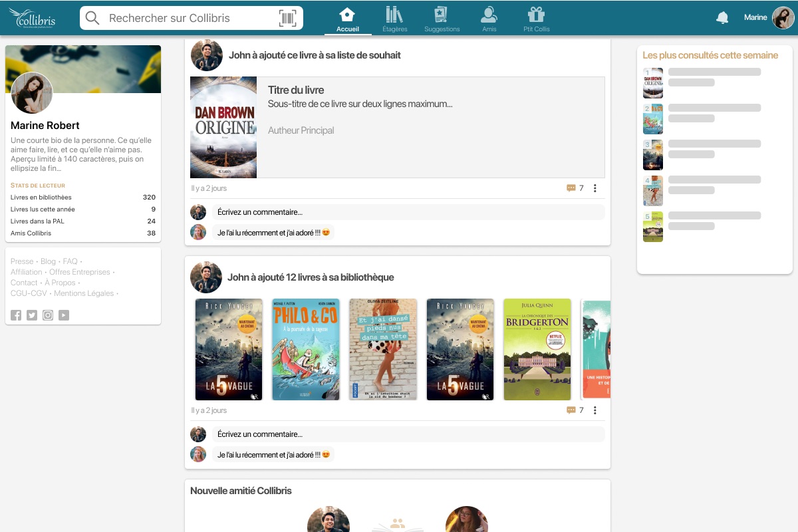Switch to the Amis tab

pyautogui.click(x=489, y=19)
